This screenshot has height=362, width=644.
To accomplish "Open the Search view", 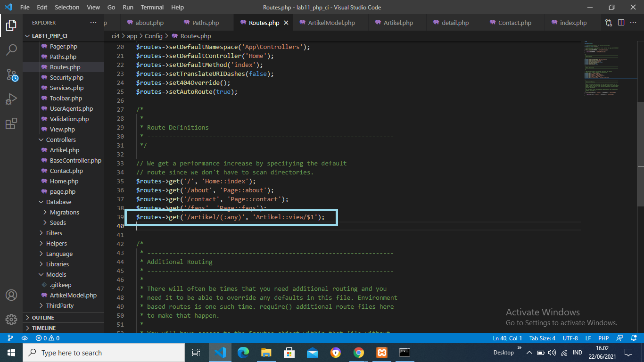I will (x=11, y=49).
